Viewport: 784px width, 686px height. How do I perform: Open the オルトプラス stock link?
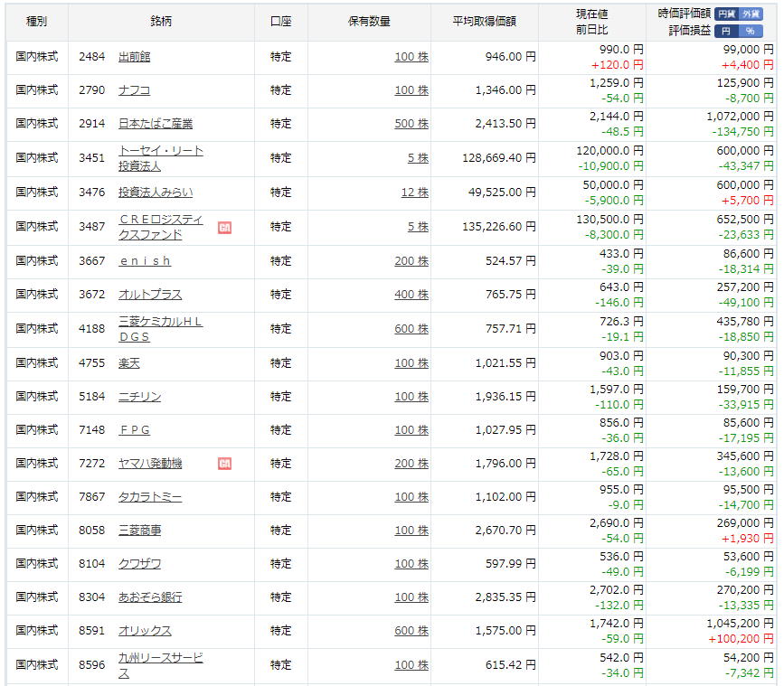[150, 295]
